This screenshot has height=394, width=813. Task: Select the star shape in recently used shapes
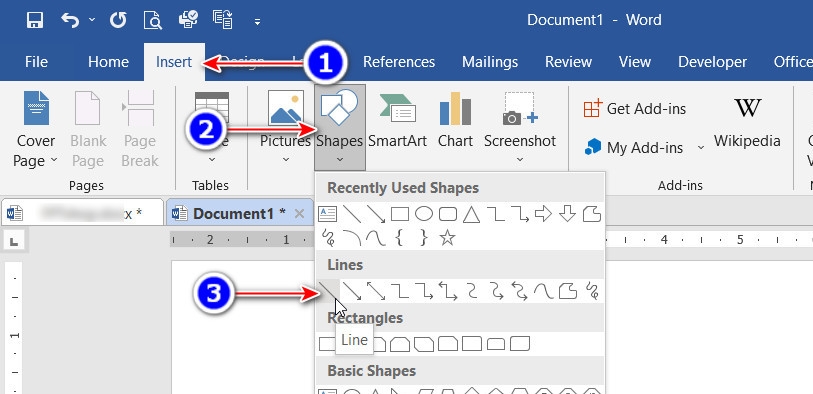pyautogui.click(x=447, y=238)
